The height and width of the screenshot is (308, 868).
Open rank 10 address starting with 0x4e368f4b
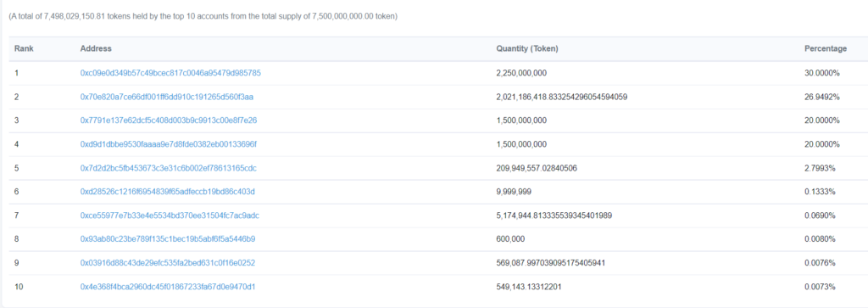click(x=168, y=287)
